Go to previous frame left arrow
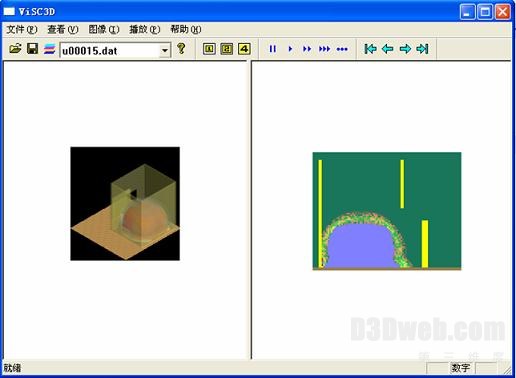This screenshot has width=516, height=378. (387, 49)
